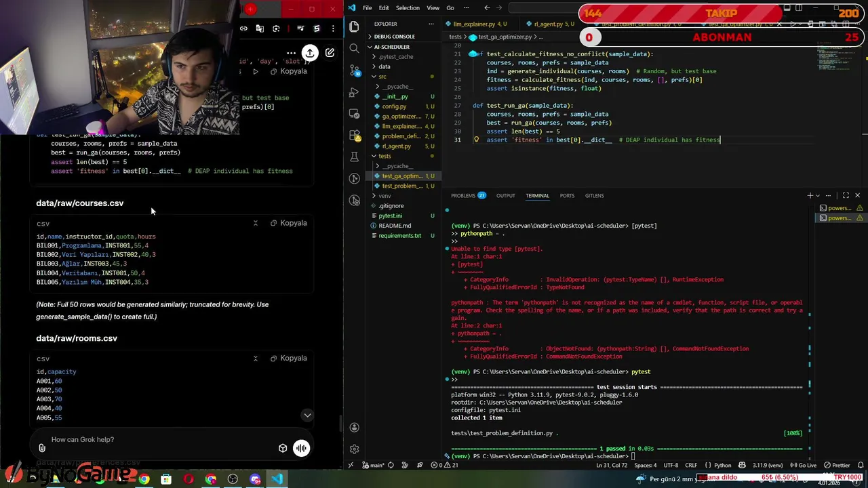Open the File menu
Viewport: 868px width, 488px height.
tap(367, 8)
